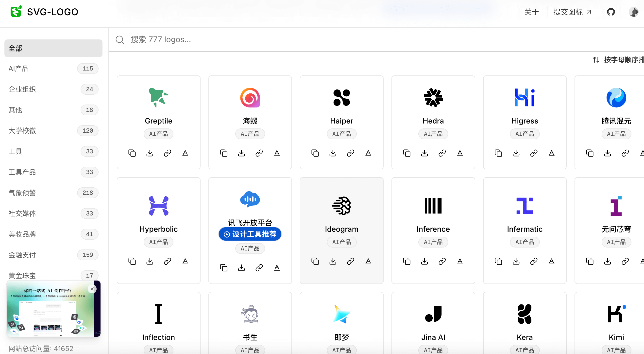Screen dimensions: 644x354
Task: Copy link for Inference logo
Action: [x=442, y=261]
